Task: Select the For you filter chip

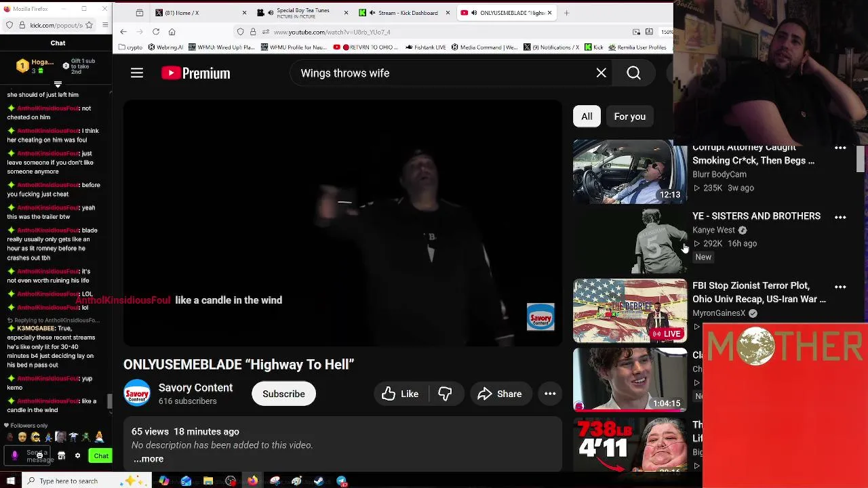Action: coord(630,117)
